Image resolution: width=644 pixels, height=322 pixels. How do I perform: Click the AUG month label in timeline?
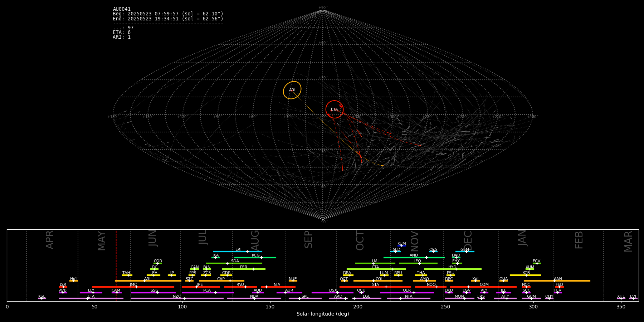255,240
